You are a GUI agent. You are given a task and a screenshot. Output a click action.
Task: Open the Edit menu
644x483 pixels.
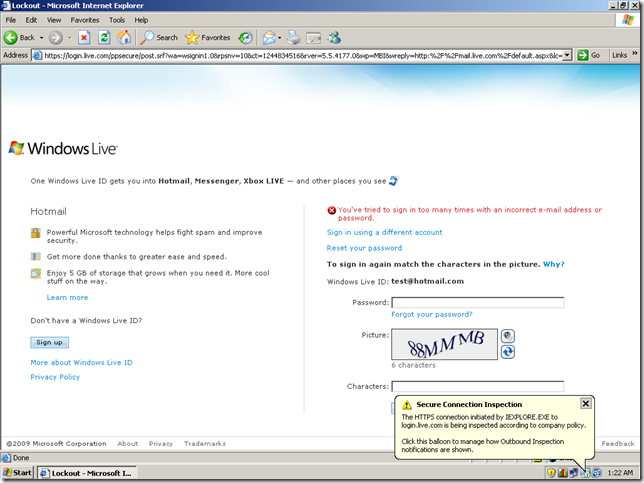click(x=31, y=20)
